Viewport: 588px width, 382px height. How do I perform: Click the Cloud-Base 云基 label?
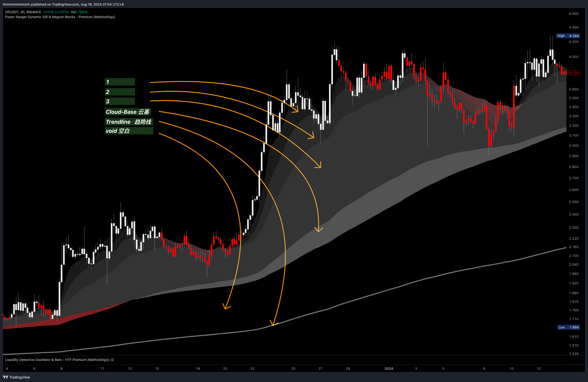[128, 112]
